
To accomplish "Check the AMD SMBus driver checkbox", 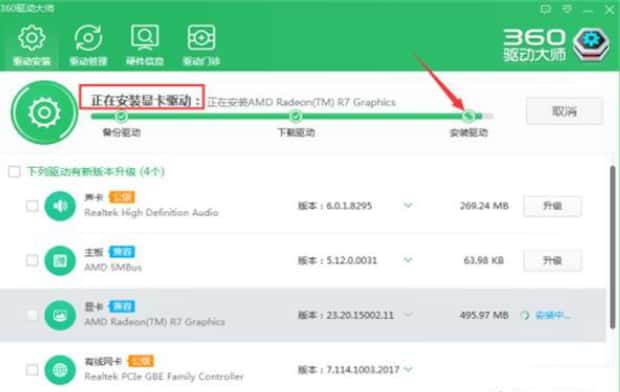I will tap(32, 261).
